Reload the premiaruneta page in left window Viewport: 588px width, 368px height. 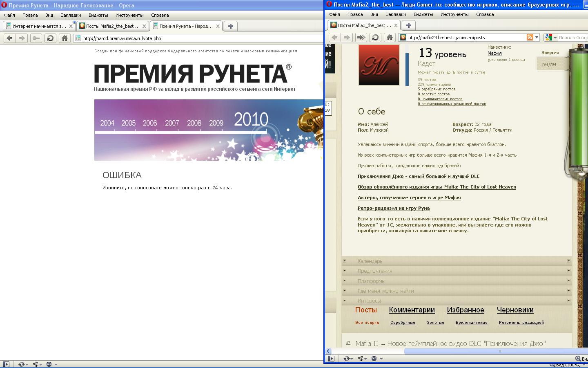pyautogui.click(x=50, y=38)
